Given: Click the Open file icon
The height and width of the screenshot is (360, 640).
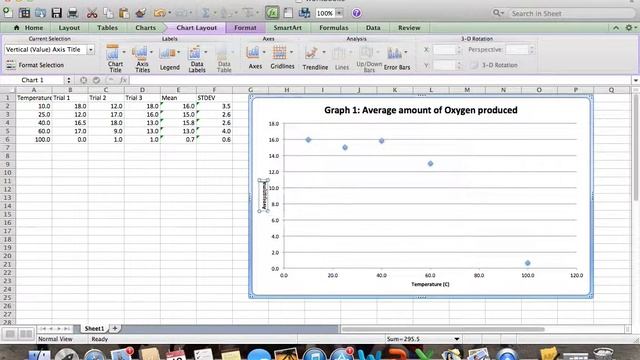Looking at the screenshot, I should pyautogui.click(x=40, y=13).
